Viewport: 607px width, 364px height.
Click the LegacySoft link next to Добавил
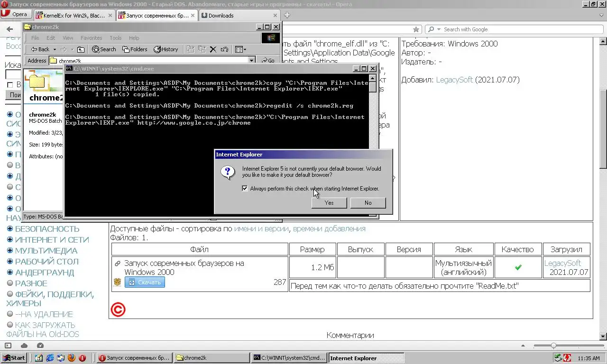[x=454, y=80]
